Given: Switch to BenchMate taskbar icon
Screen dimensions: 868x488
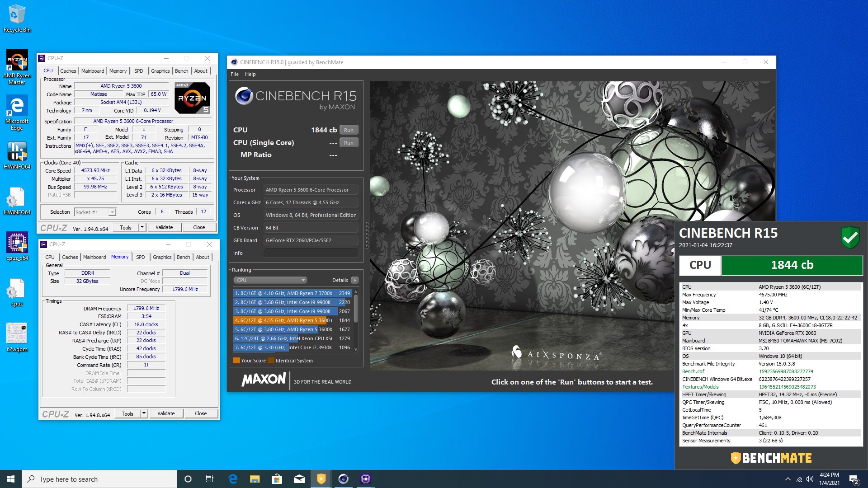Looking at the screenshot, I should (x=321, y=479).
